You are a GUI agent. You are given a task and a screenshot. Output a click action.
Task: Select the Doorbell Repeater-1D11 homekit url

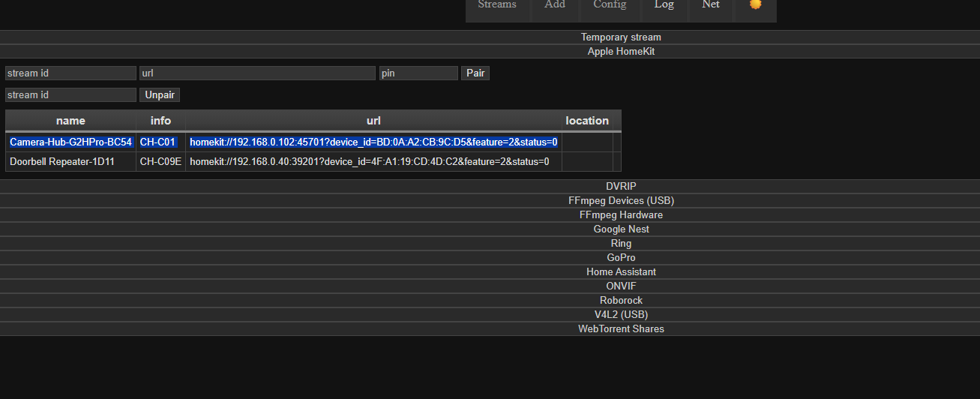tap(373, 162)
